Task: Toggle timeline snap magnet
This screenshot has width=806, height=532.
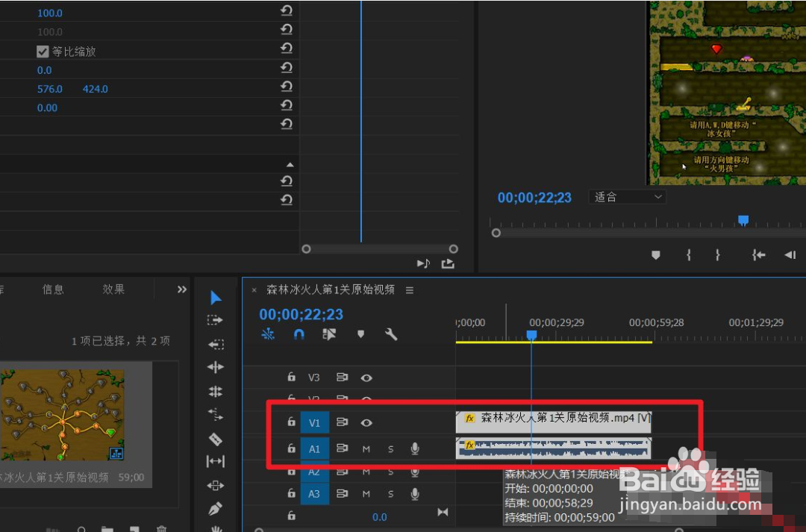Action: (x=299, y=334)
